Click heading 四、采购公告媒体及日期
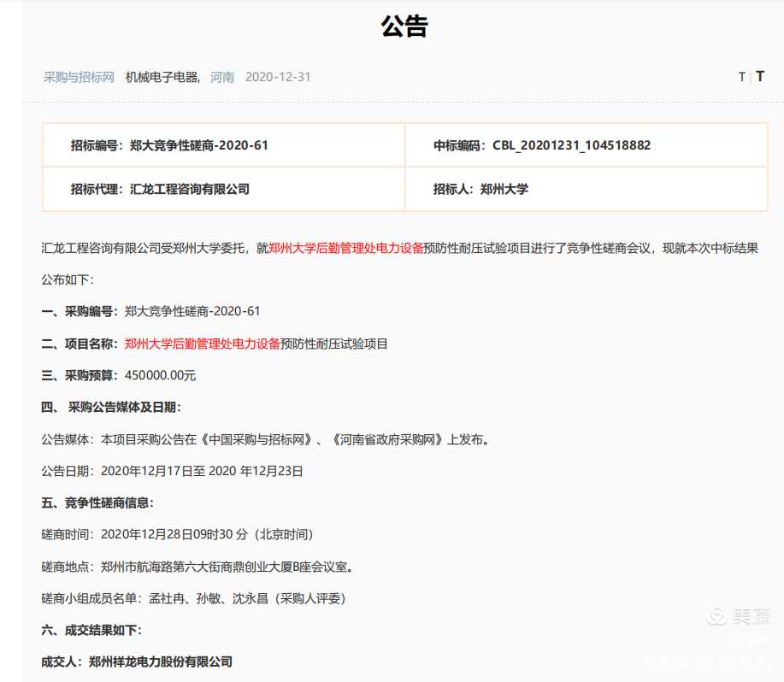 point(111,407)
